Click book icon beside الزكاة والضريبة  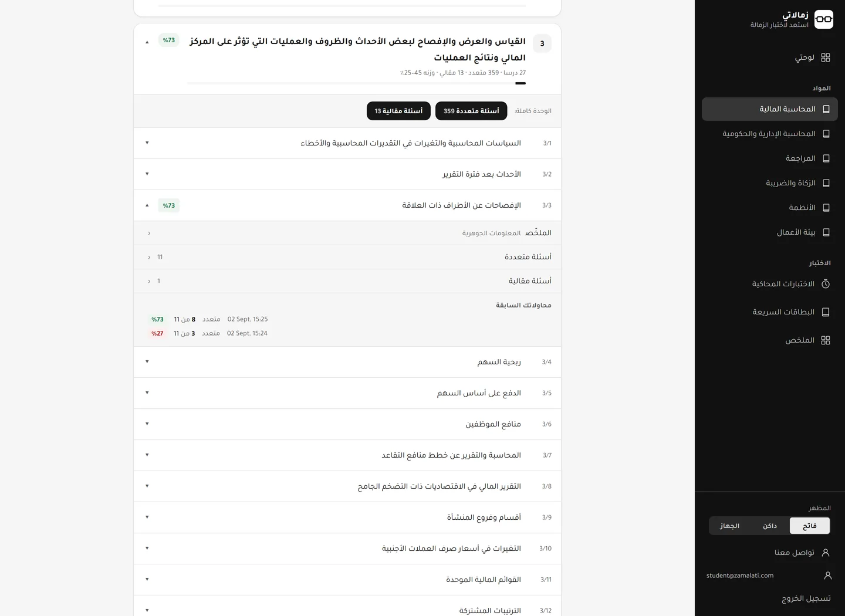click(826, 183)
